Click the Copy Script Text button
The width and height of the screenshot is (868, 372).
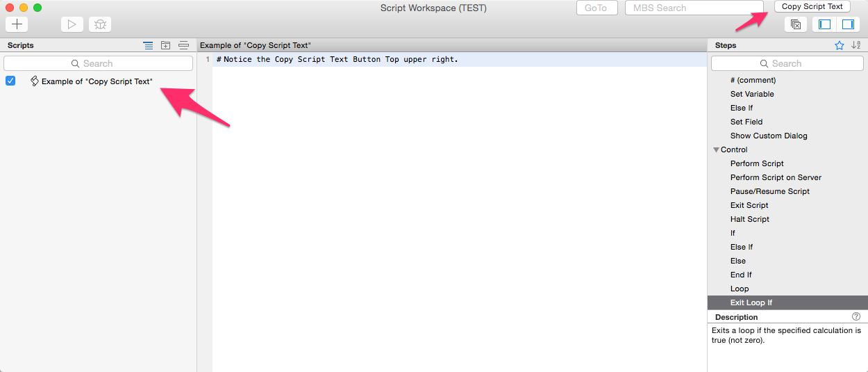point(812,6)
